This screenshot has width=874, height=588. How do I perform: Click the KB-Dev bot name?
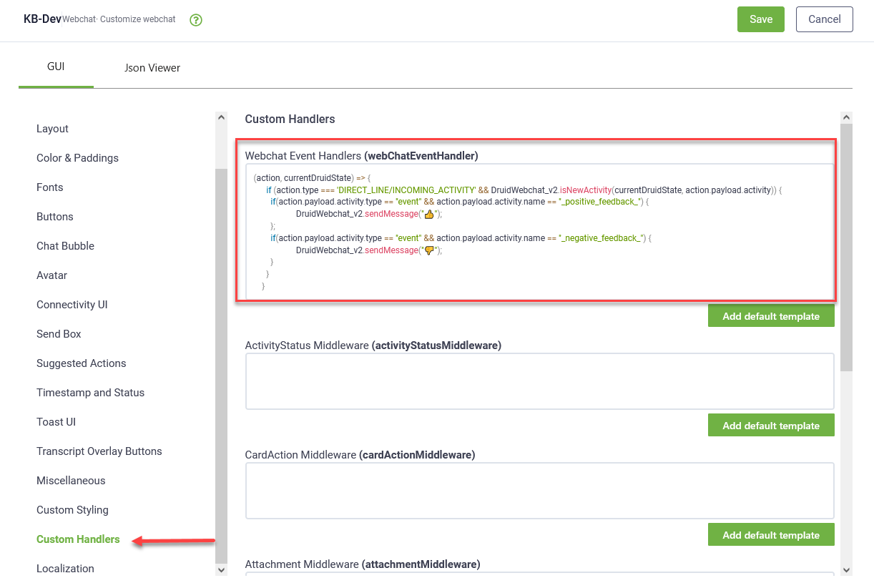[42, 19]
